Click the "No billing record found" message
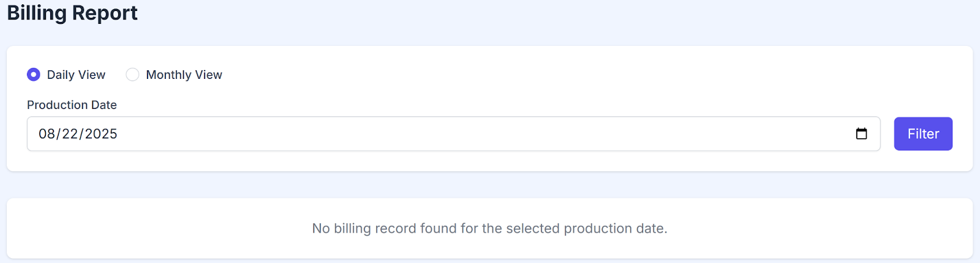The width and height of the screenshot is (980, 263). pos(489,229)
